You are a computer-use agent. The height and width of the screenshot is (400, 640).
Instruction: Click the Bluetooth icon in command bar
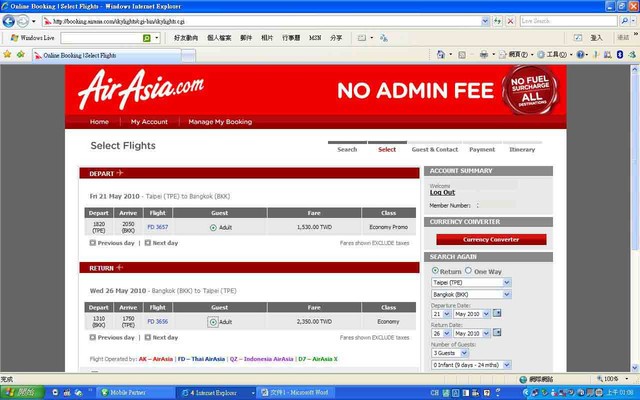[x=620, y=54]
